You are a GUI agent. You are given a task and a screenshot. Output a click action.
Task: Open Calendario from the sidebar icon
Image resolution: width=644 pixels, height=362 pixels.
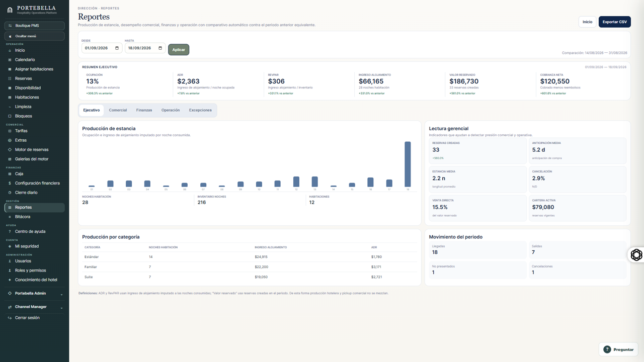tap(10, 60)
